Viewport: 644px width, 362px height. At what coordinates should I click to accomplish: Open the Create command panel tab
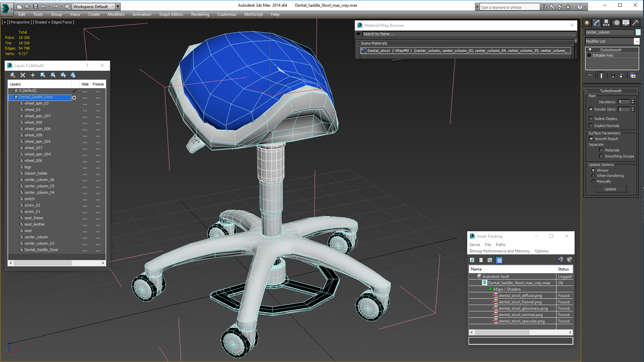[587, 23]
